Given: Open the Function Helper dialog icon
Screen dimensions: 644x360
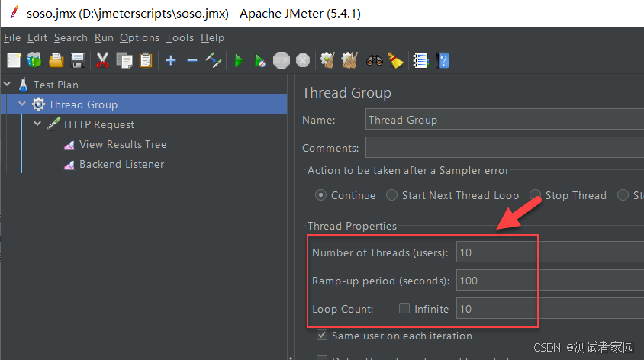Looking at the screenshot, I should [420, 61].
